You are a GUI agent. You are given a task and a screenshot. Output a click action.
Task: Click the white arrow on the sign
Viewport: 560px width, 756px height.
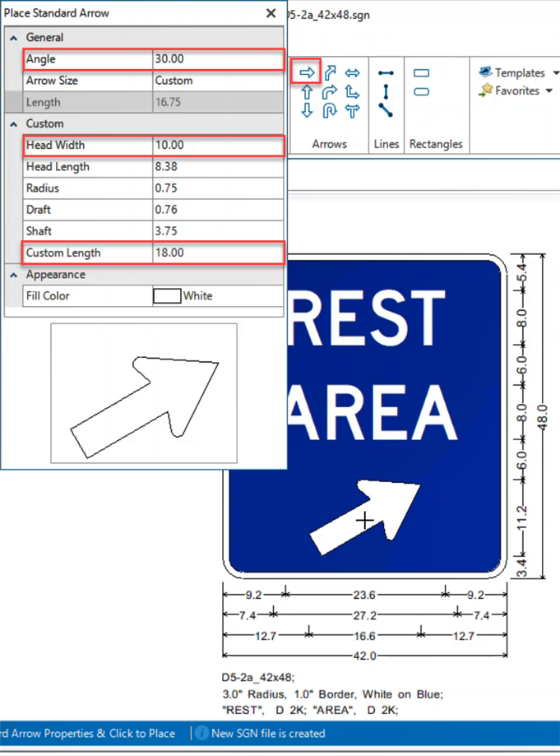[365, 517]
